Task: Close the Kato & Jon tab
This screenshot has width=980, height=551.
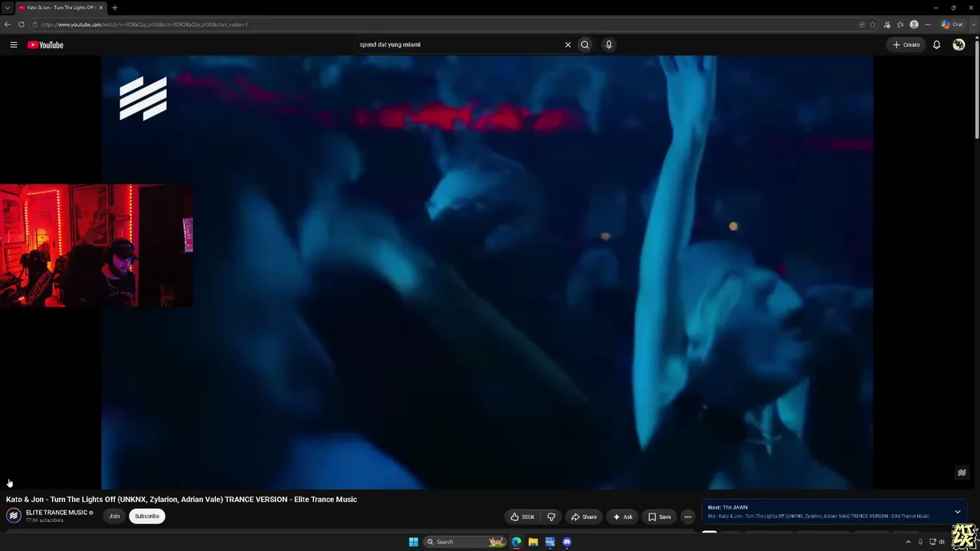Action: (100, 8)
